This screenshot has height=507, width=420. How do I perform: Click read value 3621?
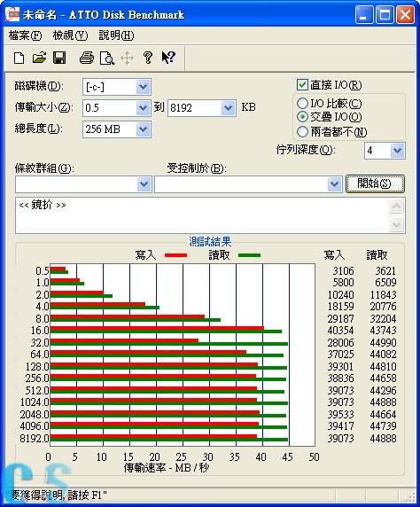click(385, 270)
